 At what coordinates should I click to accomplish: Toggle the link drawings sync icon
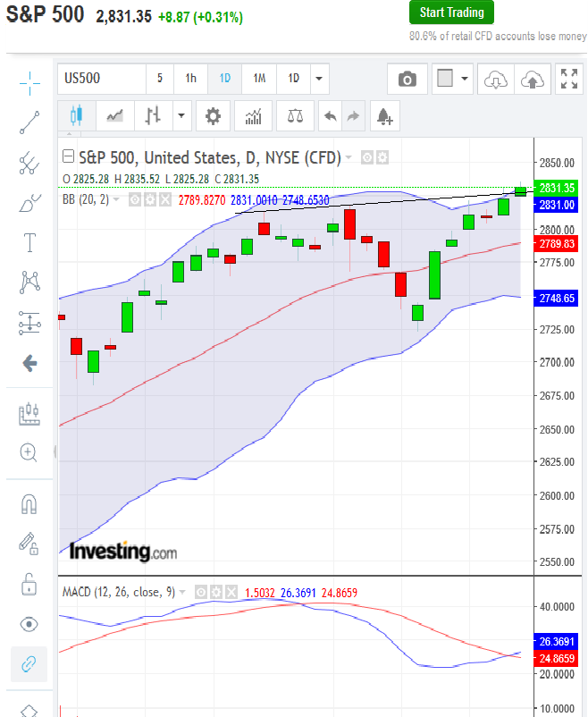[29, 664]
